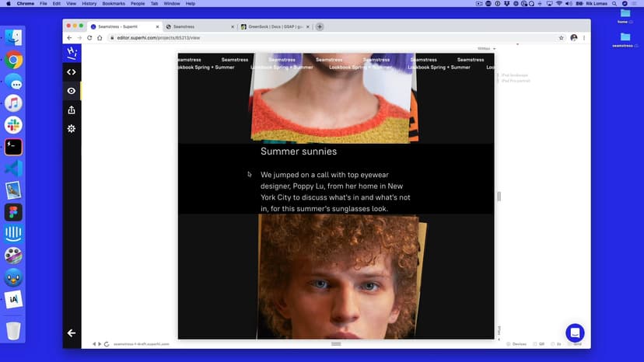Open the share/export icon in sidebar

pyautogui.click(x=72, y=110)
